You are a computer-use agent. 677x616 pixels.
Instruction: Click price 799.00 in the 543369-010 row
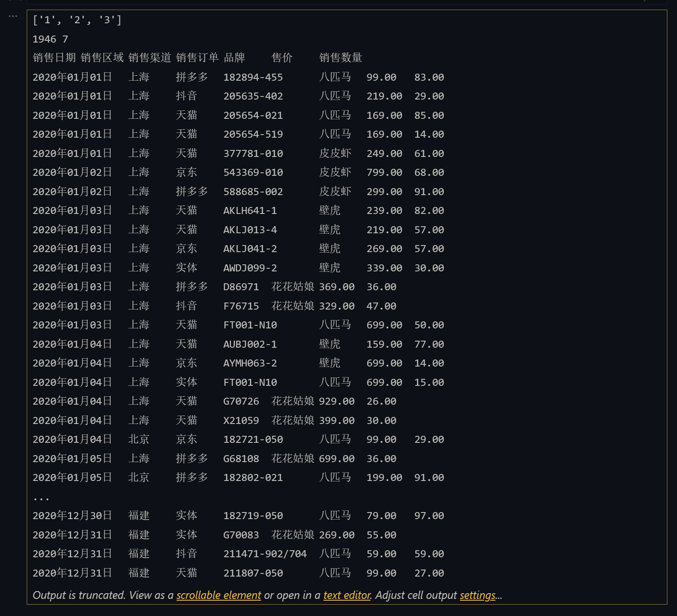384,173
